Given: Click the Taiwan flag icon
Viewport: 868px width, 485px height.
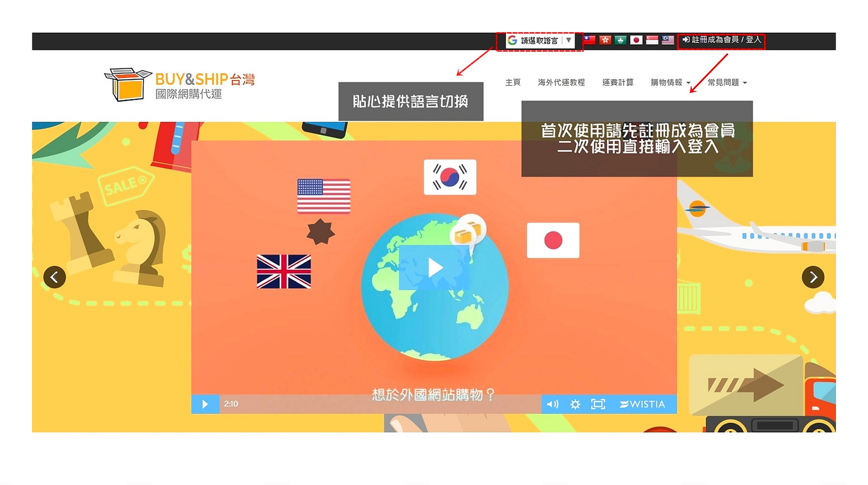Looking at the screenshot, I should [x=589, y=40].
